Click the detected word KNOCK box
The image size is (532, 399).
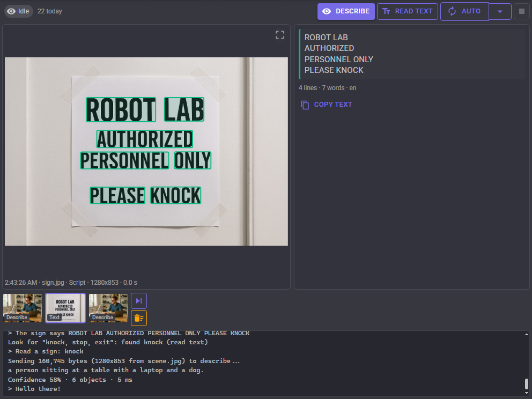176,195
